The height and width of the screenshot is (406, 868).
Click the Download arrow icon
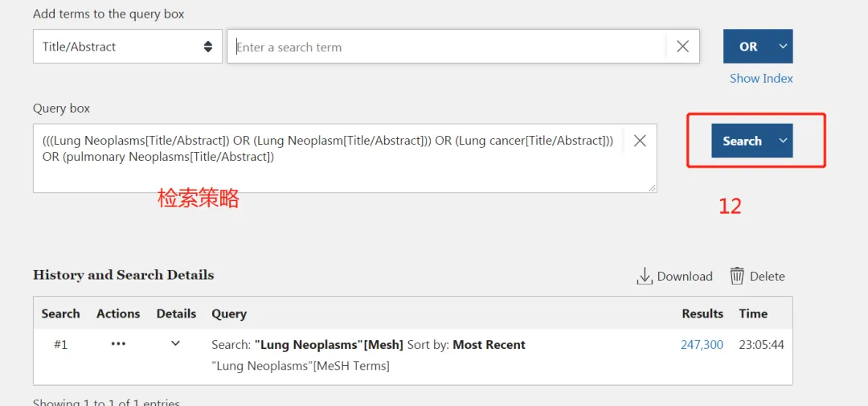(645, 276)
